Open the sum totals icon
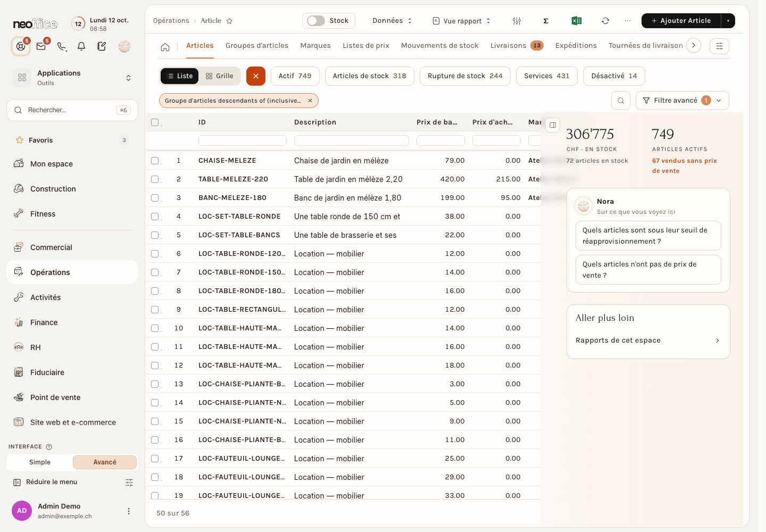The image size is (766, 532). 546,21
